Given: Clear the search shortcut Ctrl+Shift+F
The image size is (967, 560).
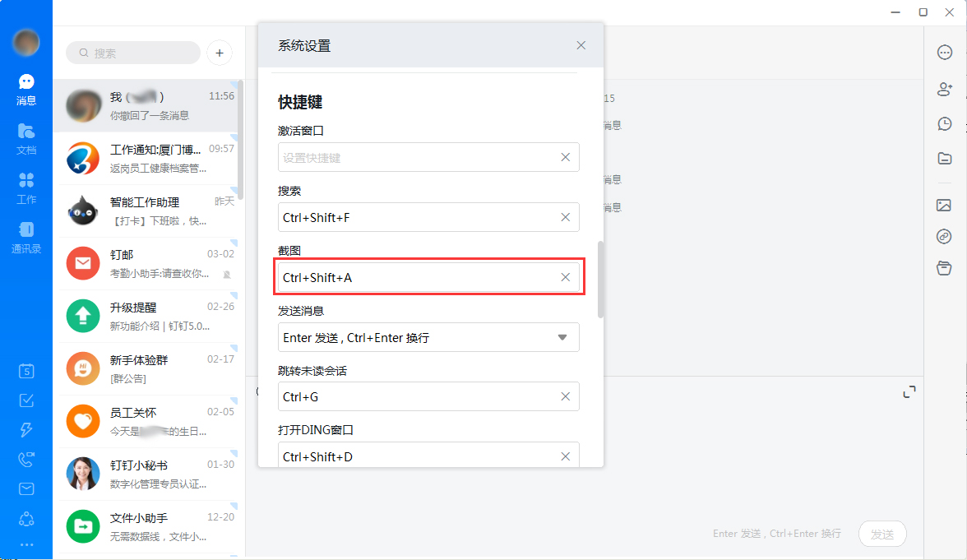Looking at the screenshot, I should [566, 217].
